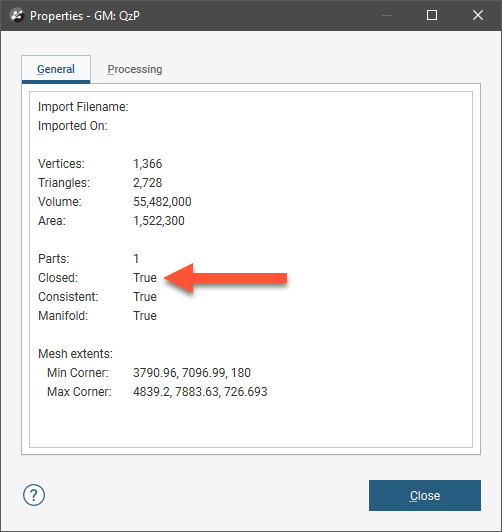
Task: Switch to the General tab
Action: click(x=56, y=69)
